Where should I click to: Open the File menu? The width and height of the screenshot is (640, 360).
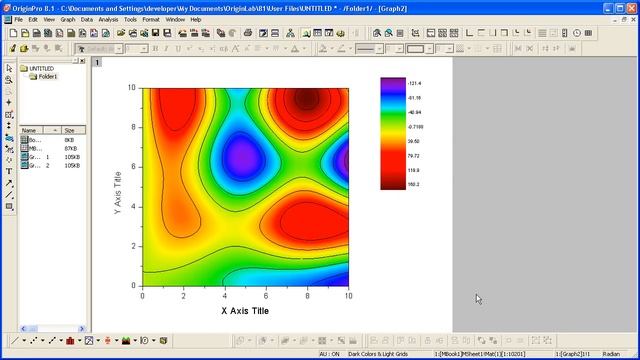[x=19, y=20]
